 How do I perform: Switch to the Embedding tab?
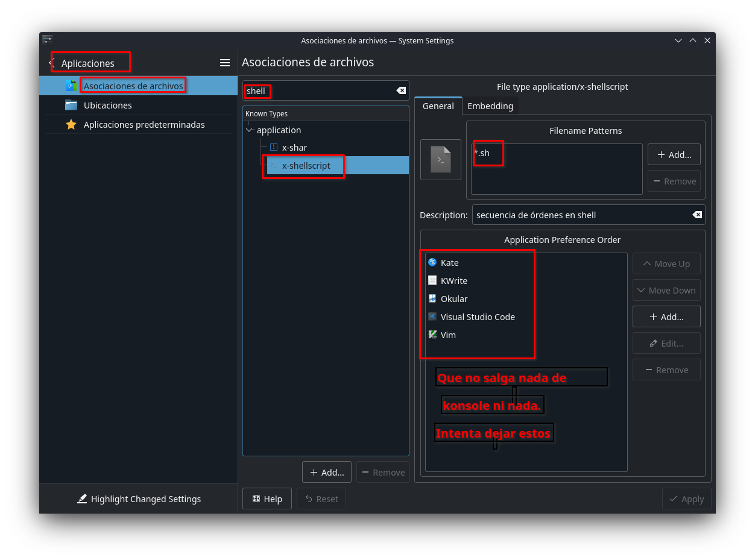(490, 106)
